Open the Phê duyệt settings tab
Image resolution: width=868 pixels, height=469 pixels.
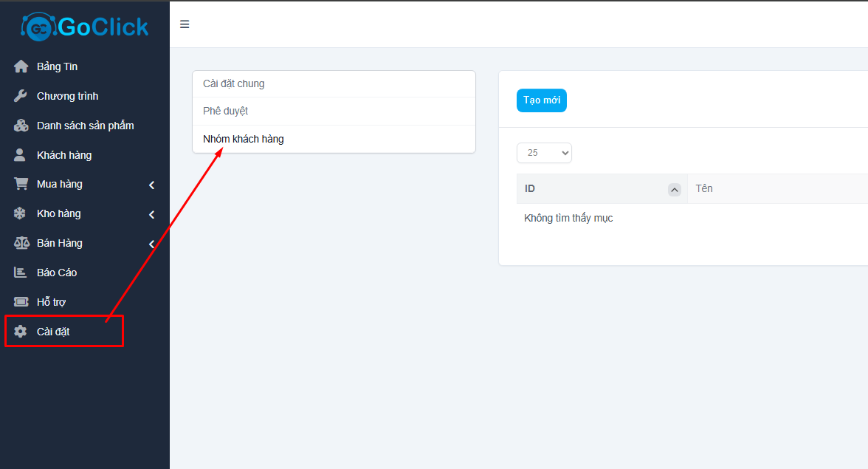pos(226,111)
